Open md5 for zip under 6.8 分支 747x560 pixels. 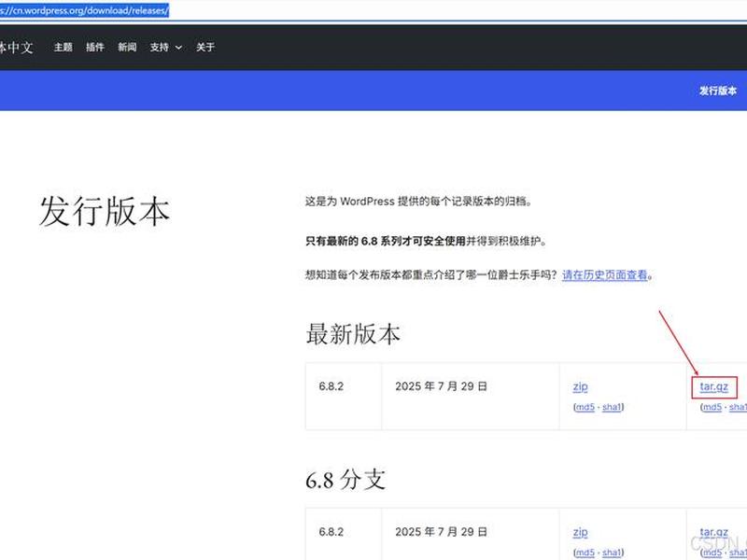[585, 553]
